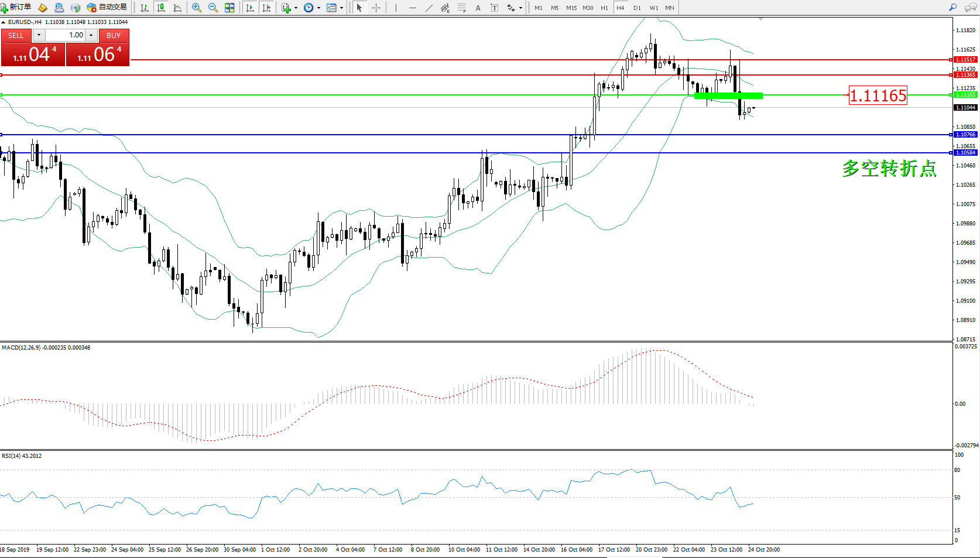Click the Zoom Out magnifier icon
The height and width of the screenshot is (558, 980).
213,8
